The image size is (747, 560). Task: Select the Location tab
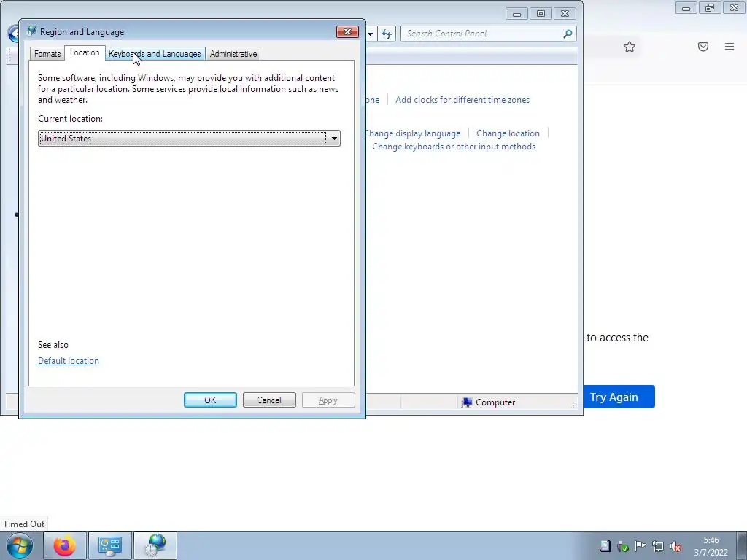[x=85, y=52]
